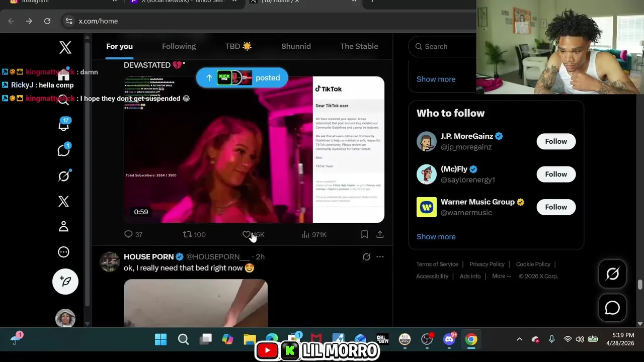Follow J.P. MoreGainz
This screenshot has height=362, width=644.
(x=556, y=141)
